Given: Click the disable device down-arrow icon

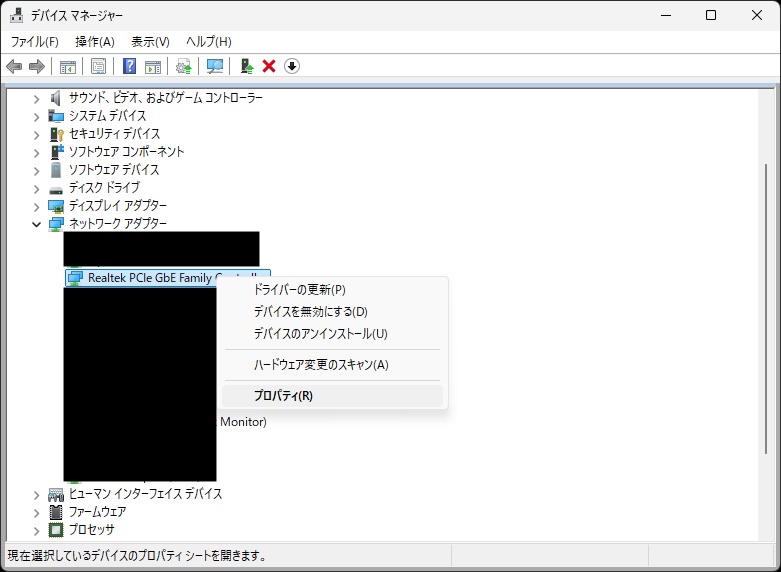Looking at the screenshot, I should [x=292, y=66].
